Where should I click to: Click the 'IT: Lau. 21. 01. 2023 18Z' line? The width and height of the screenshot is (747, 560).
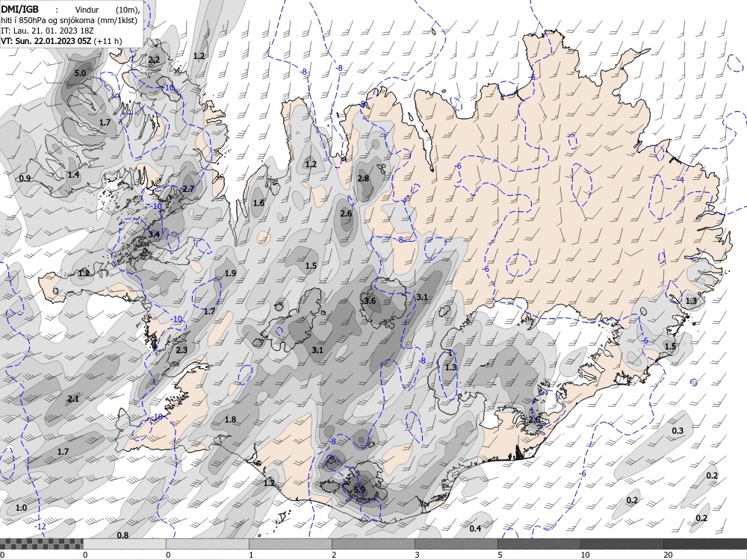pos(47,31)
